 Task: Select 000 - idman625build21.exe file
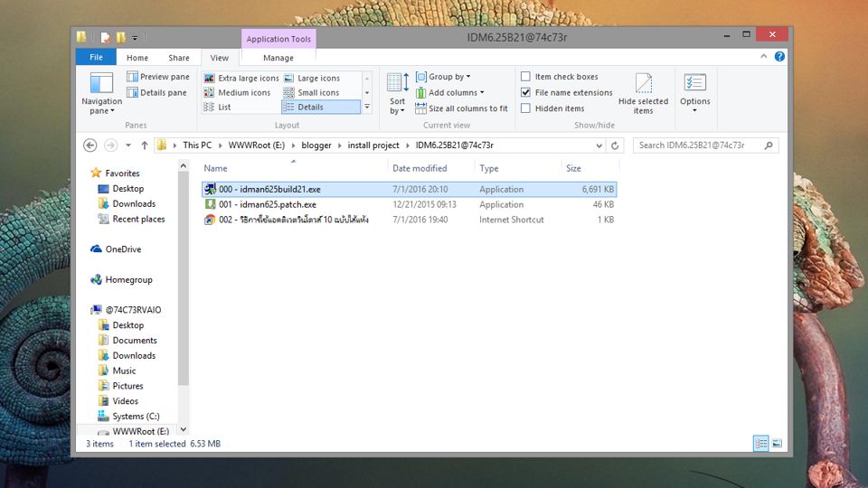pos(409,189)
